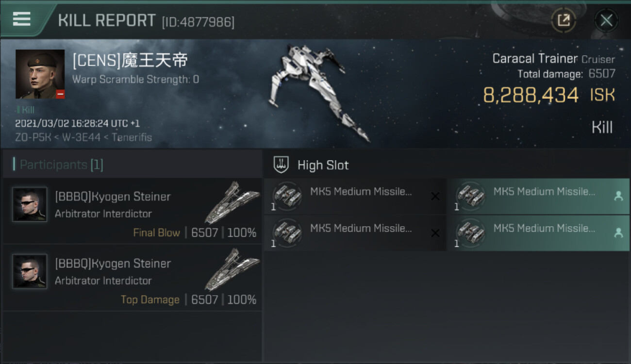The width and height of the screenshot is (631, 364).
Task: Click the person icon on bottom-right missile module
Action: click(618, 233)
